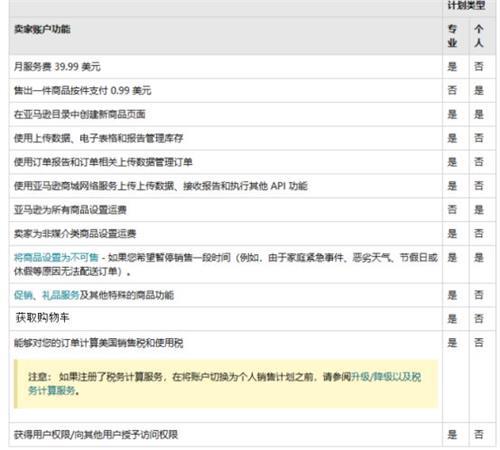Viewport: 500px width, 450px height.
Task: Select the row text 在亚马逊目录中创建新商品页面
Action: coord(80,114)
